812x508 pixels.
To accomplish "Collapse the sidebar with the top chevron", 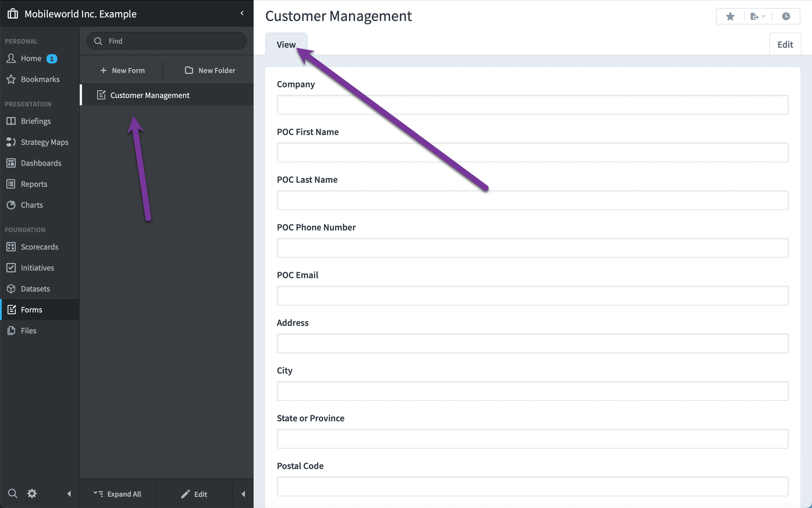I will click(242, 13).
